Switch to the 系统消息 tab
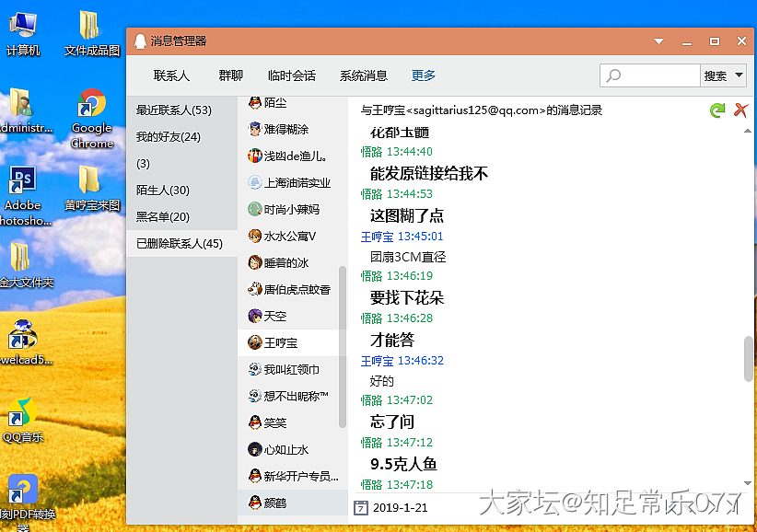 [364, 75]
